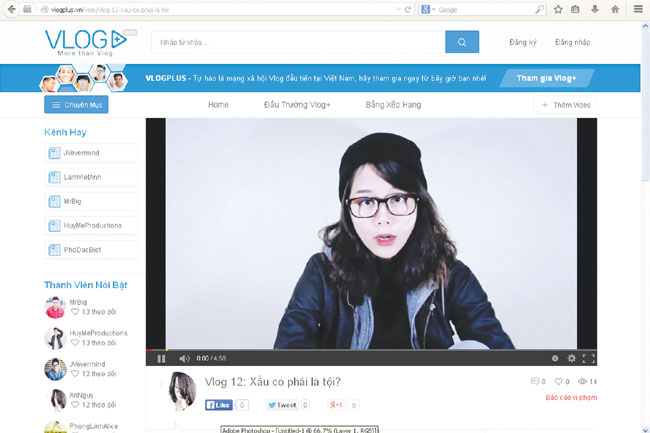The image size is (650, 433).
Task: Reload the page with refresh icon
Action: 408,10
